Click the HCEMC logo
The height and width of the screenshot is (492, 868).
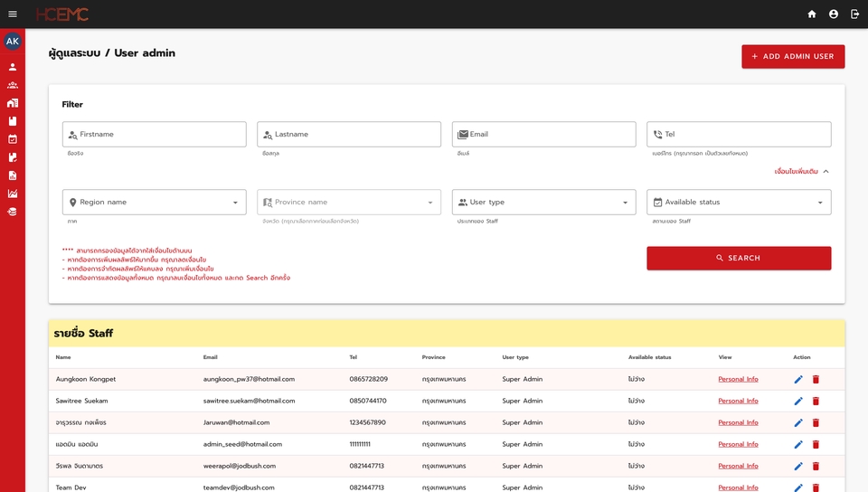point(62,14)
